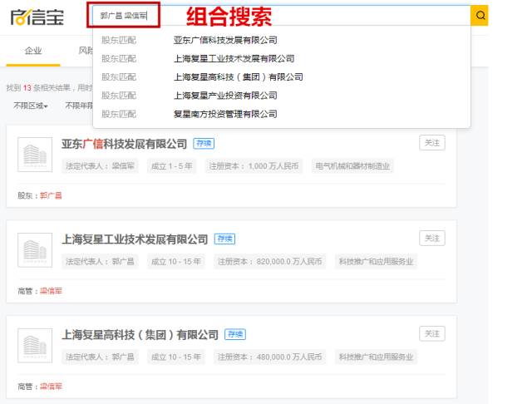Open result title 上海复星高科技（集团）有限公司
The image size is (532, 404).
click(140, 335)
